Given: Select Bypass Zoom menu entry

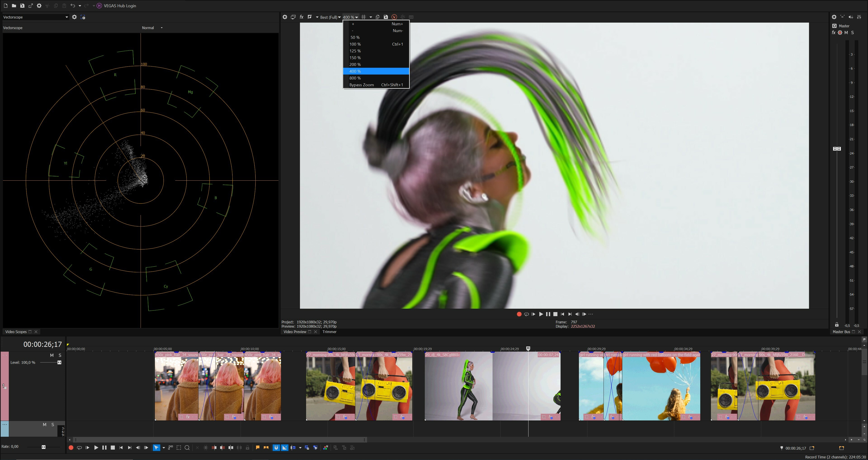Looking at the screenshot, I should pos(361,85).
